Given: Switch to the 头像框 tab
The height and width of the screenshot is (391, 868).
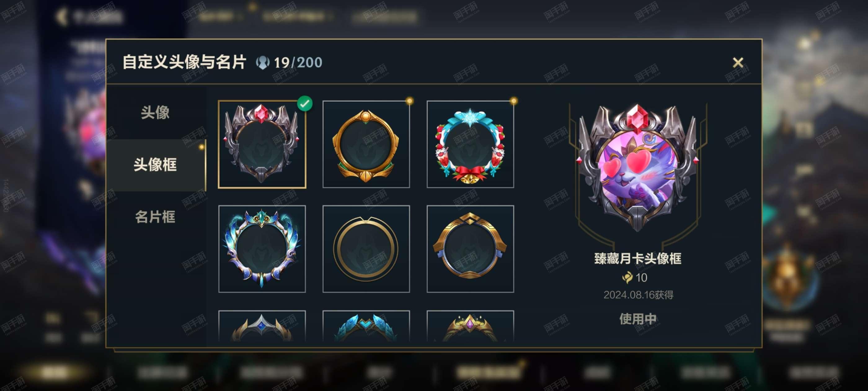Looking at the screenshot, I should 155,165.
